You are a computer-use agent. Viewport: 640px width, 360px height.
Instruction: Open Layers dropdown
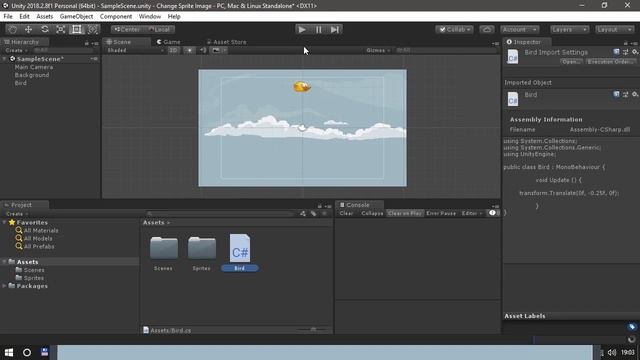(569, 29)
